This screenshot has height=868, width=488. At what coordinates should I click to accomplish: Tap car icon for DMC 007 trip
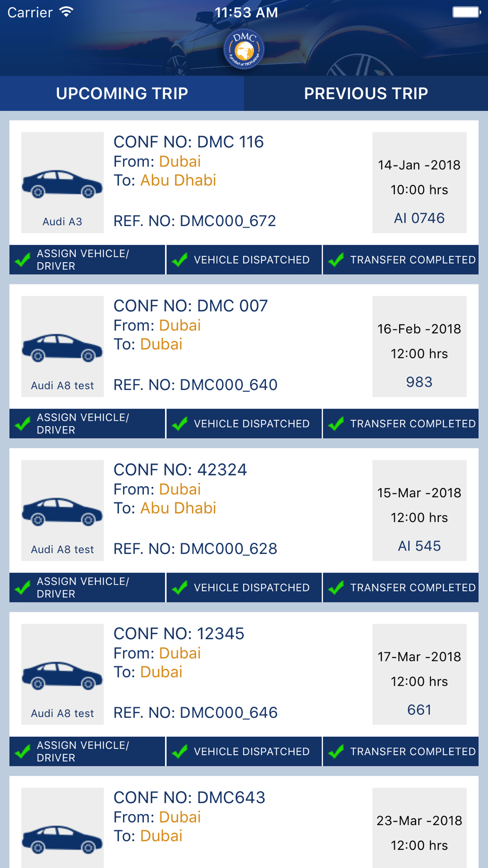(x=62, y=348)
